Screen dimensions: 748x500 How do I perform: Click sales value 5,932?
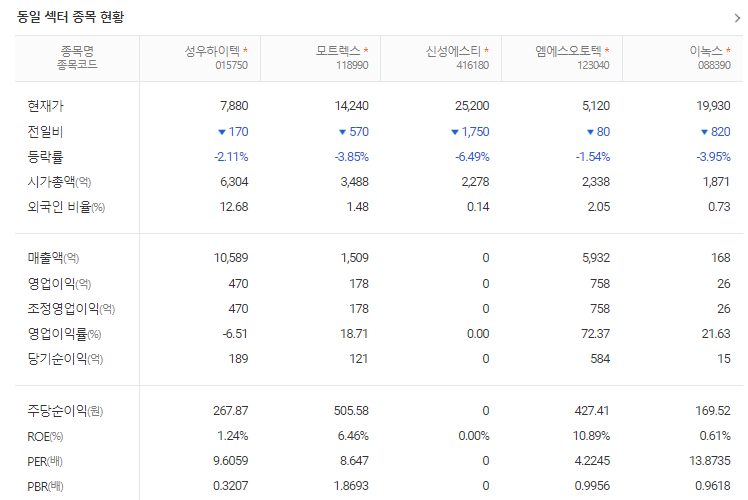pos(596,258)
